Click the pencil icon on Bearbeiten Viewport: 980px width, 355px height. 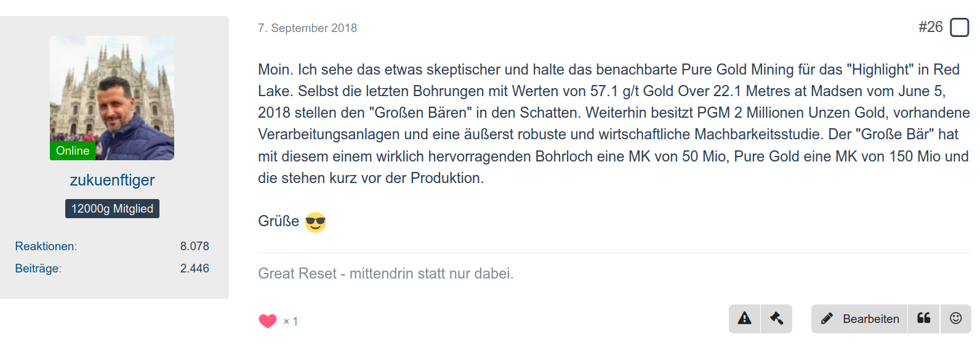click(827, 319)
